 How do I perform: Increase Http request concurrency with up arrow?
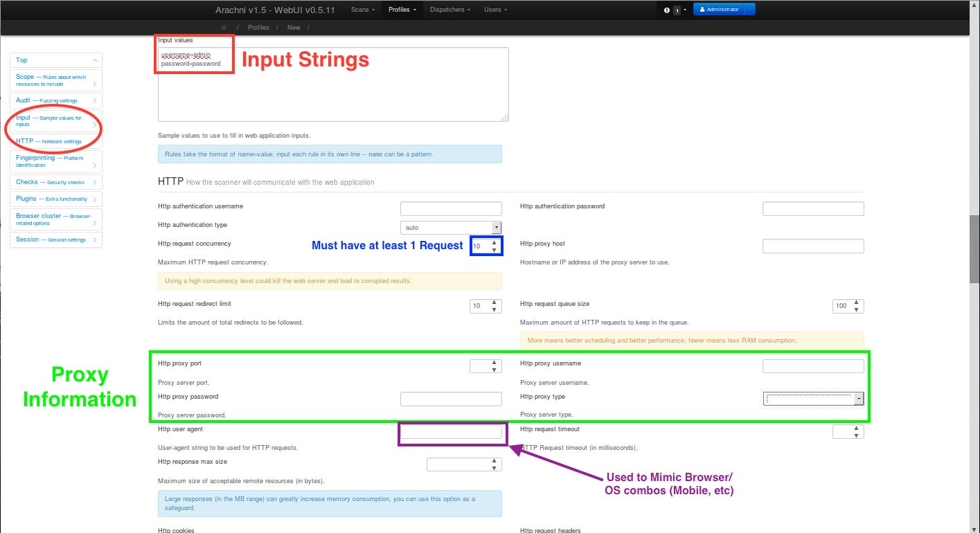coord(494,242)
